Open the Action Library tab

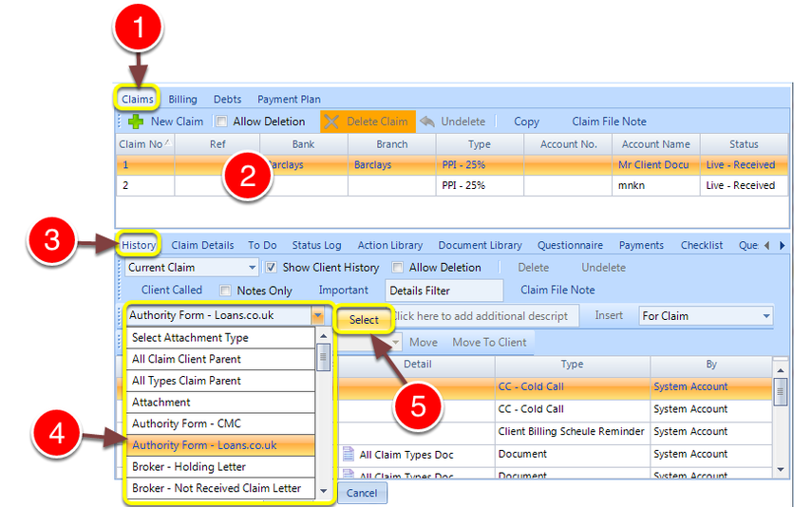390,245
